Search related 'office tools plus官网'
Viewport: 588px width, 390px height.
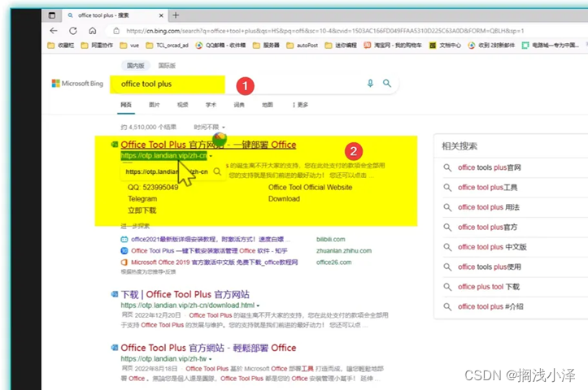click(x=489, y=167)
